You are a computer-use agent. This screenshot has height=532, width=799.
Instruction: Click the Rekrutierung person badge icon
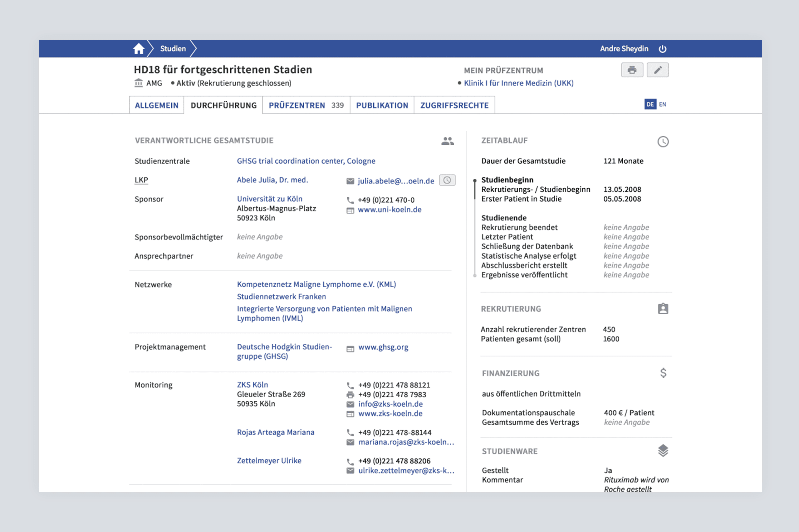(663, 309)
